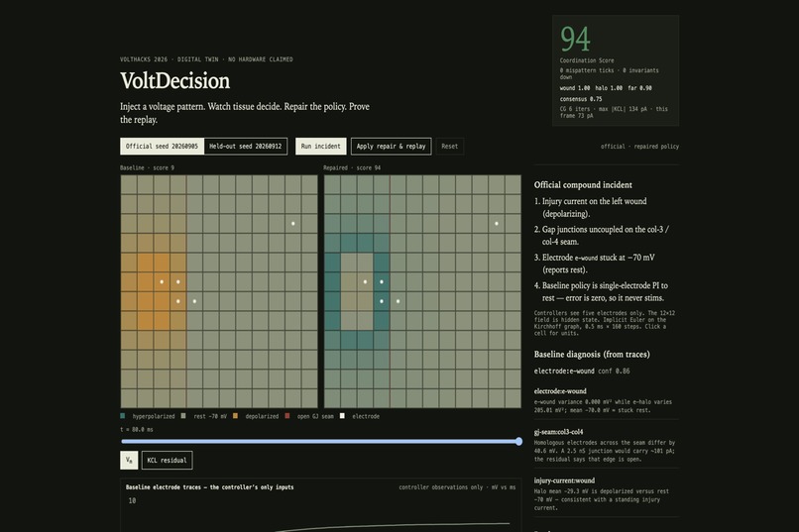This screenshot has width=799, height=532.
Task: Click the open GJ seam legend swatch
Action: click(287, 416)
